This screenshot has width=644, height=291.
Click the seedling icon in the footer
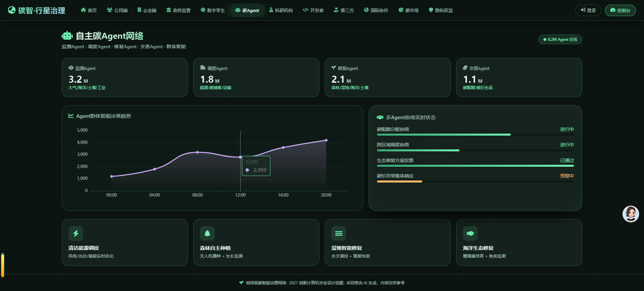pyautogui.click(x=241, y=283)
